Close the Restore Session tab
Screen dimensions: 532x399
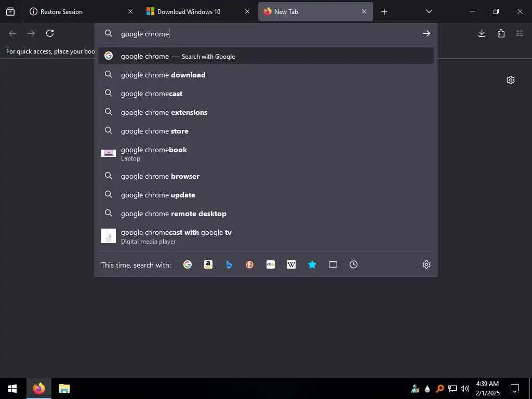(x=130, y=11)
